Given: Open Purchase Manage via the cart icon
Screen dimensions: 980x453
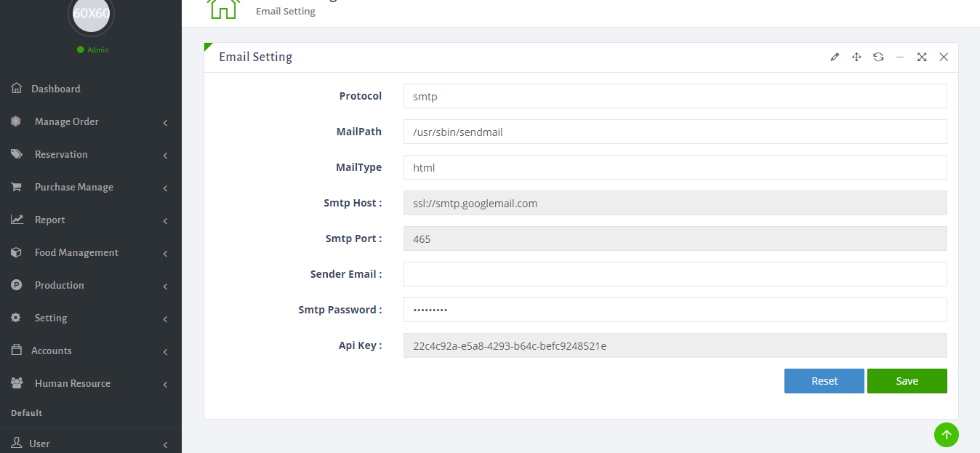Looking at the screenshot, I should (16, 187).
